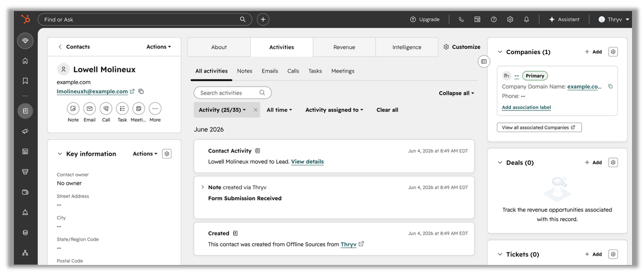This screenshot has height=275, width=644.
Task: Open the Activity (25/35) filter dropdown
Action: pyautogui.click(x=222, y=110)
